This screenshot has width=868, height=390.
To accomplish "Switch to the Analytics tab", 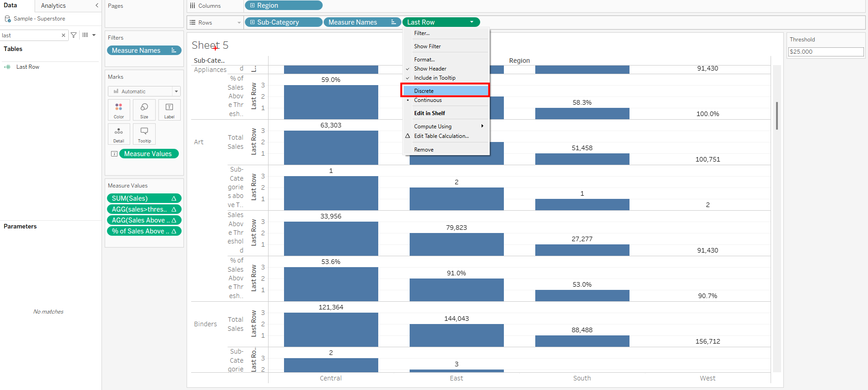I will point(53,5).
